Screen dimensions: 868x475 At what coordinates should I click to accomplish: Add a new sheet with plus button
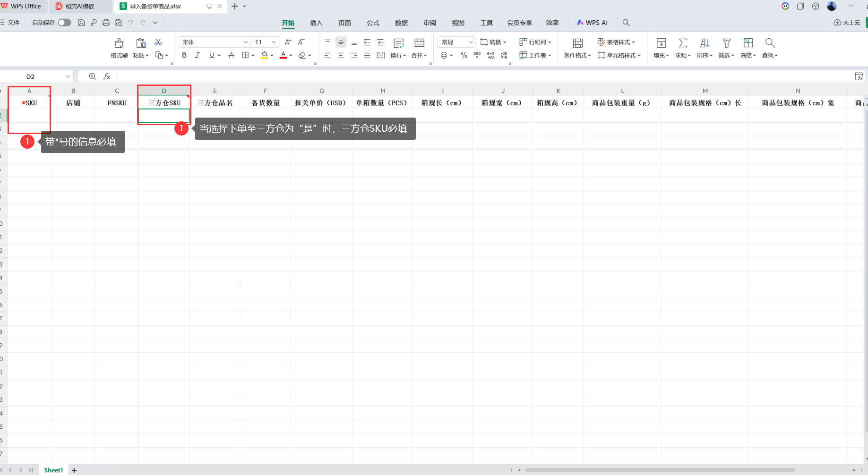click(x=74, y=470)
